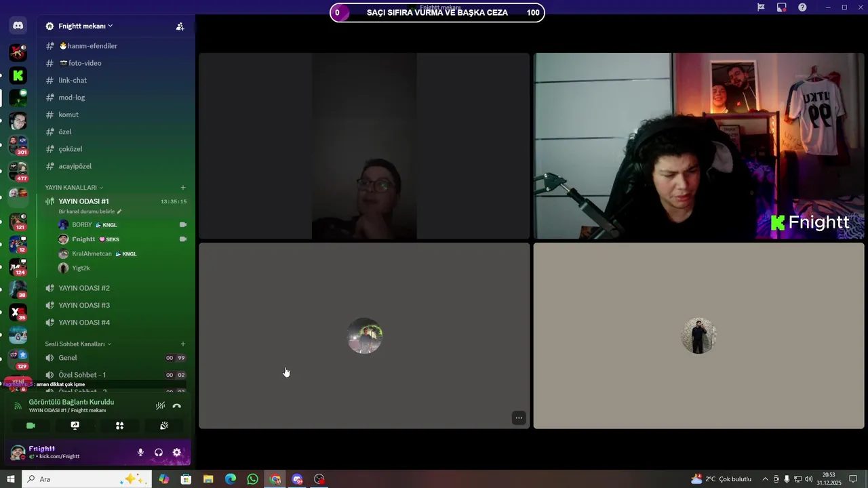Add channel to YAYIN KANALLARI with plus
The width and height of the screenshot is (868, 488).
183,187
